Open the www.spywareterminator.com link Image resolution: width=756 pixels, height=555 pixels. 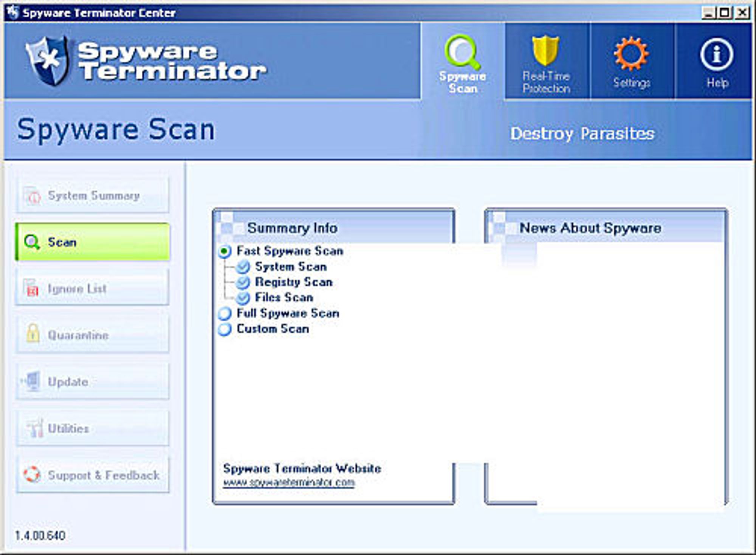pyautogui.click(x=289, y=483)
